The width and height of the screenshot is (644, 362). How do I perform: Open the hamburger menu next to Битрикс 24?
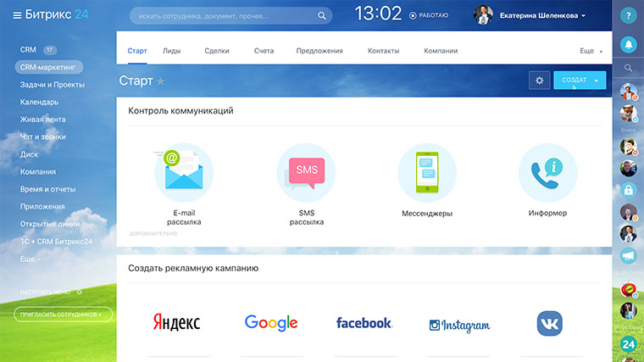[x=17, y=15]
